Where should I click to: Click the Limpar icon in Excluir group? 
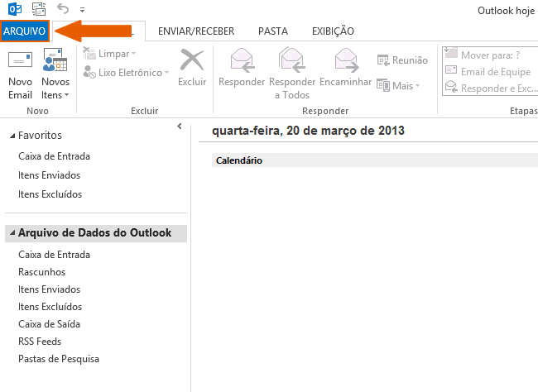(x=89, y=54)
